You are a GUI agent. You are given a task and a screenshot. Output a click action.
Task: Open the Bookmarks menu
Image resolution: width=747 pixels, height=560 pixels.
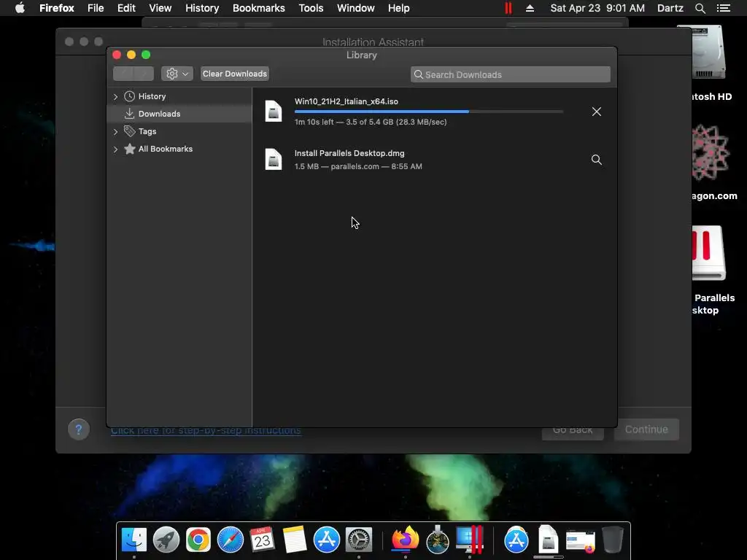tap(259, 8)
